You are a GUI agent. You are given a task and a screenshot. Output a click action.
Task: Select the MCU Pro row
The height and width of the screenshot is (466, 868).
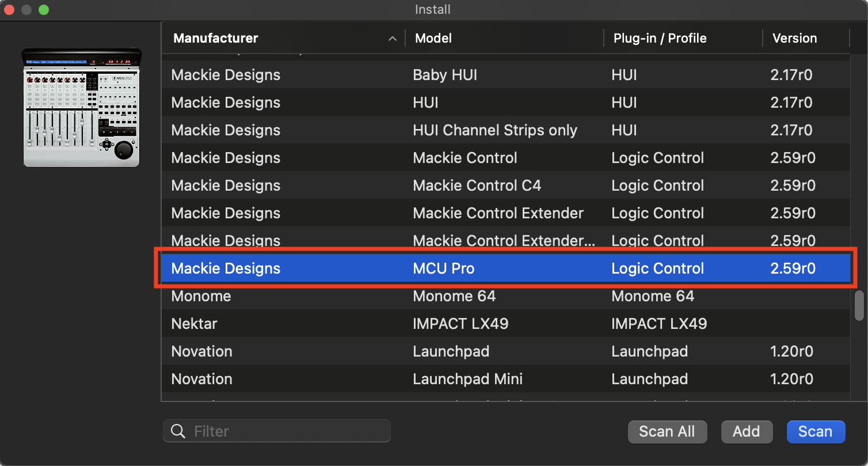[x=505, y=268]
